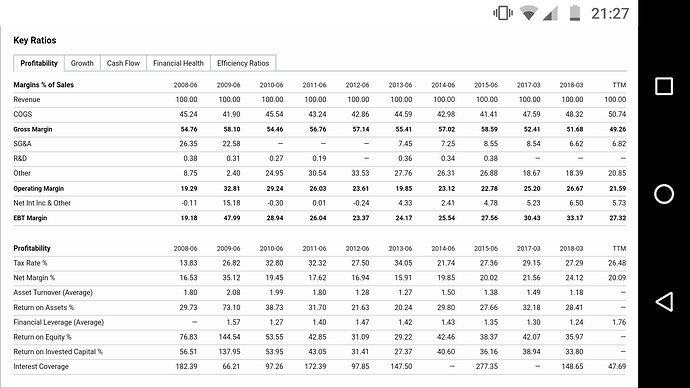The image size is (690, 388).
Task: Select the EBT Margin row label
Action: (x=30, y=218)
